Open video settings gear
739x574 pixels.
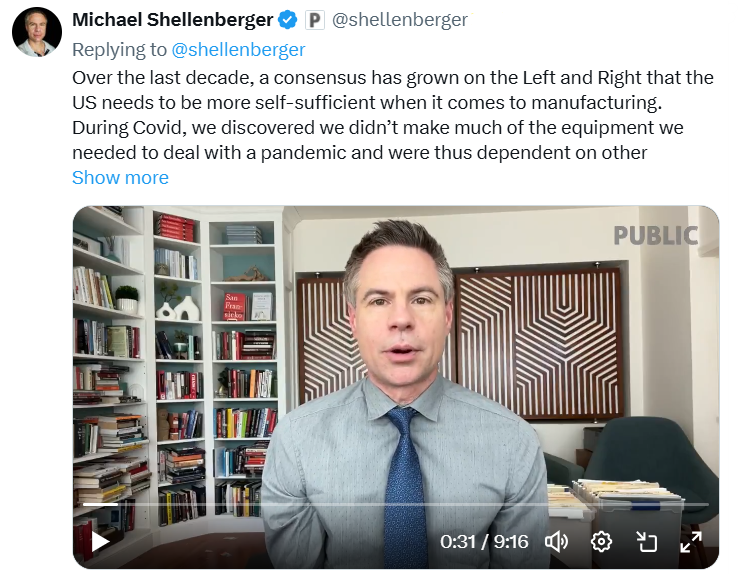coord(601,542)
